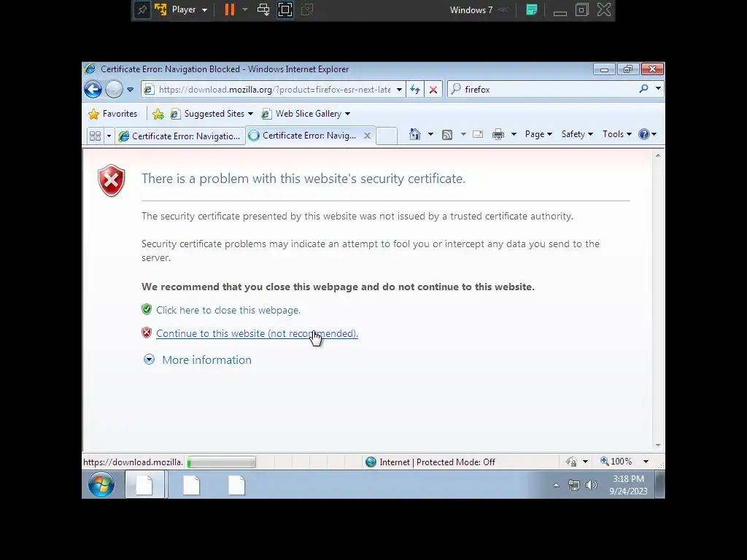Click 'Click here to close this webpage' link

pyautogui.click(x=228, y=310)
